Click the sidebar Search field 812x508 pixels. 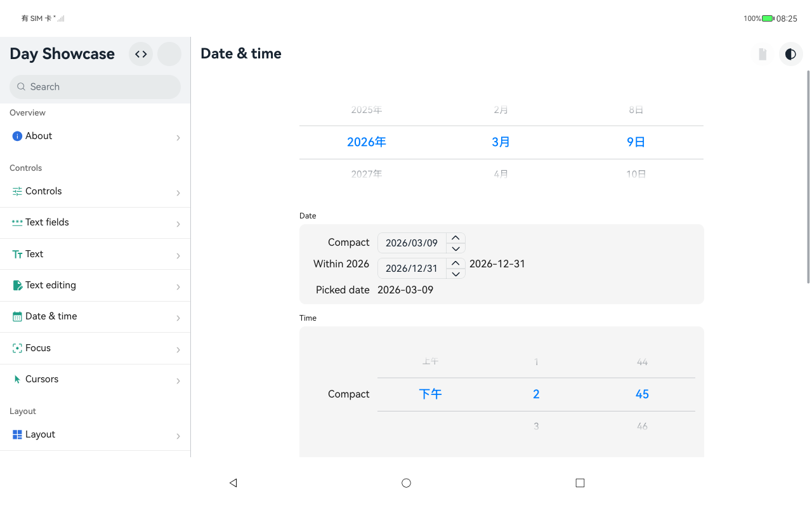(x=95, y=87)
